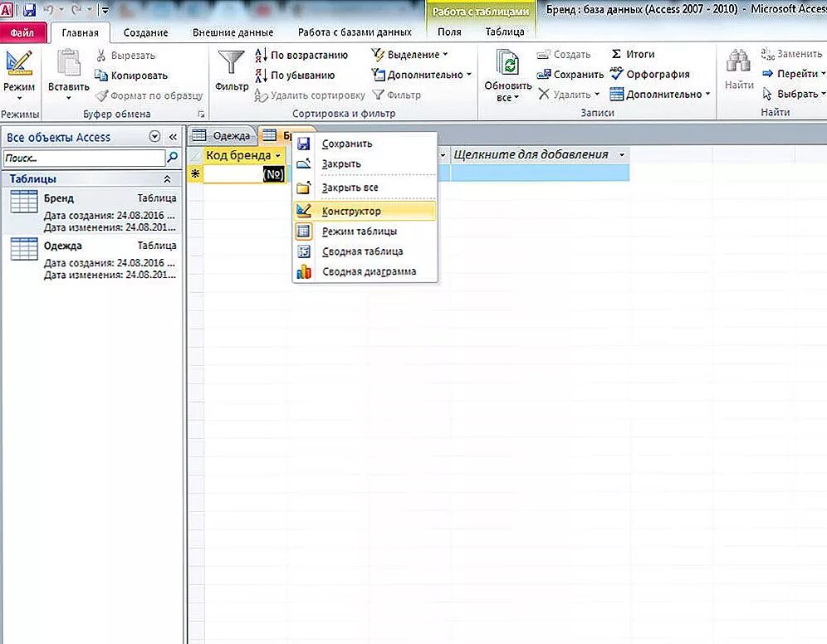Screen dimensions: 827x644
Task: Open the Удалить records dropdown
Action: [596, 95]
